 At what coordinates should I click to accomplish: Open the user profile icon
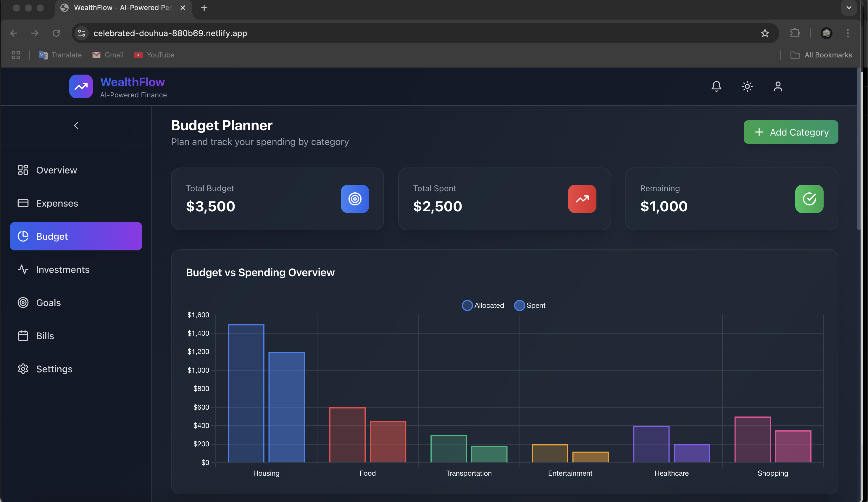[778, 86]
